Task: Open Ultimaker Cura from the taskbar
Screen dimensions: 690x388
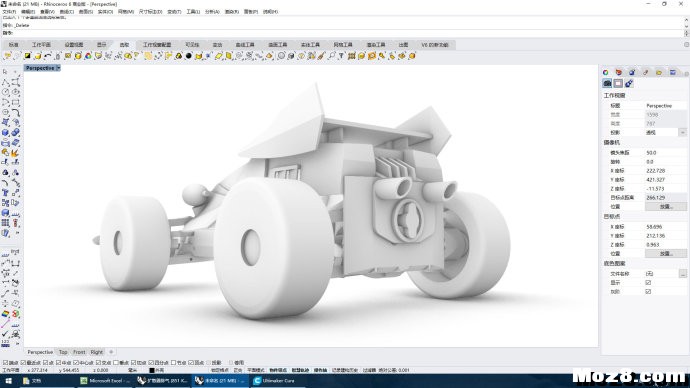Action: tap(277, 381)
